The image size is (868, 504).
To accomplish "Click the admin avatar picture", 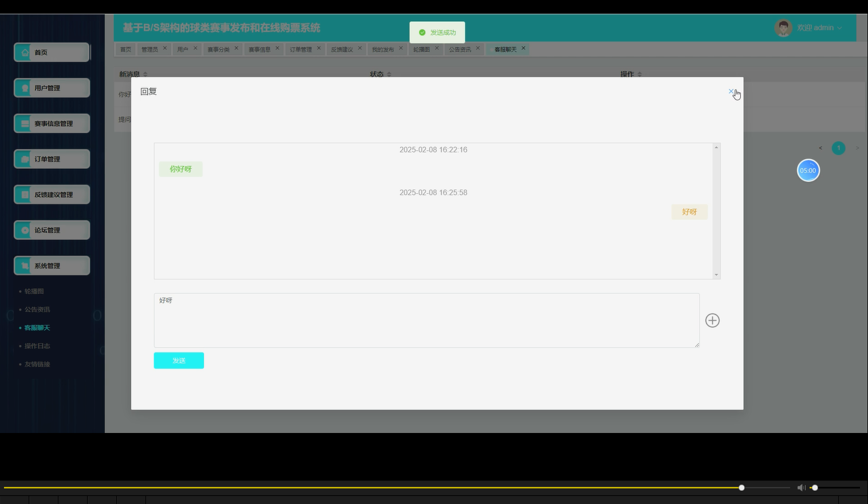I will [x=783, y=27].
